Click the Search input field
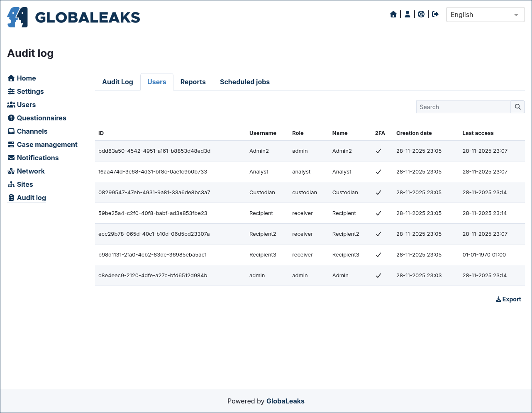Screen dimensions: 532x413 [x=463, y=107]
